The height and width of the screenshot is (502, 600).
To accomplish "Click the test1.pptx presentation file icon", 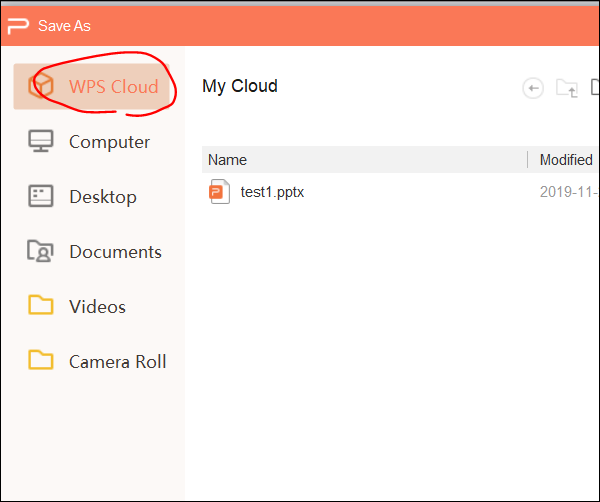I will [219, 192].
